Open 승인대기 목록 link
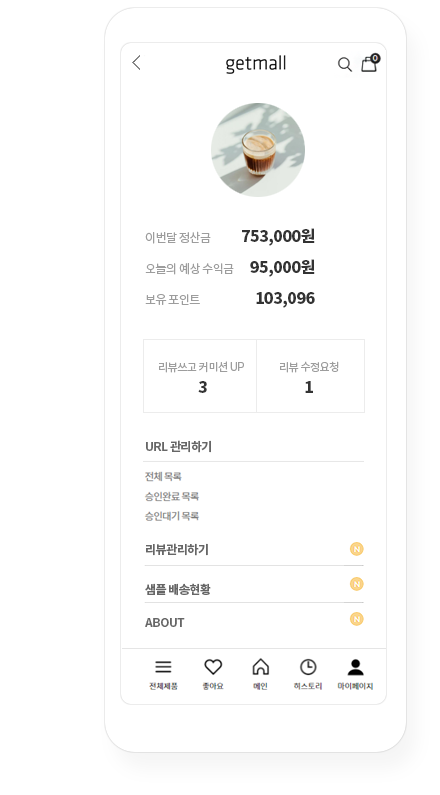Screen dimensions: 440x795 coord(172,516)
